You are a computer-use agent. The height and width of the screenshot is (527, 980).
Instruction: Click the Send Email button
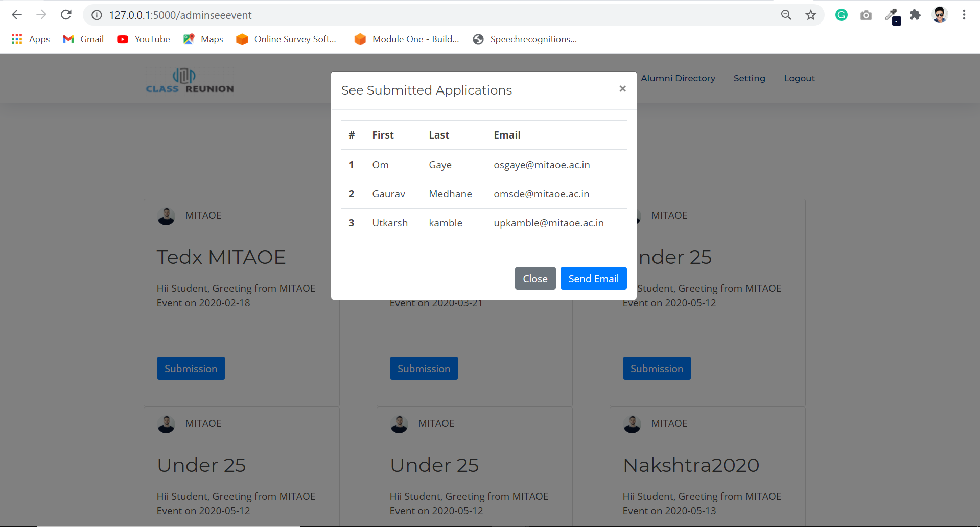pos(593,279)
